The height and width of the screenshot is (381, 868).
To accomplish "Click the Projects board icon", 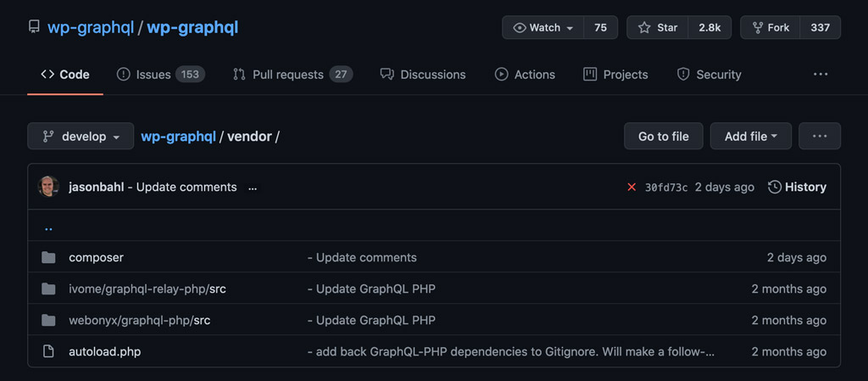I will tap(590, 74).
